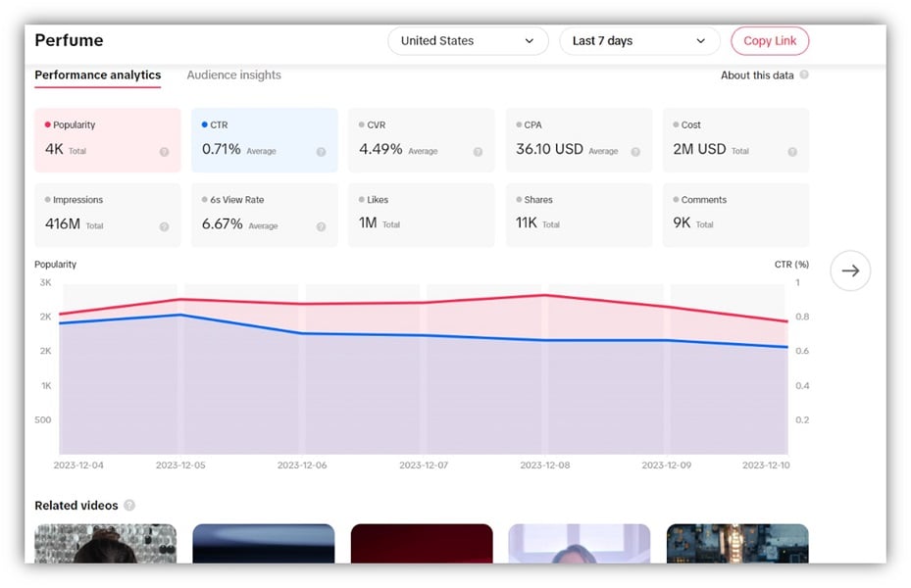Switch to the Audience insights tab
The width and height of the screenshot is (911, 588).
[x=233, y=74]
